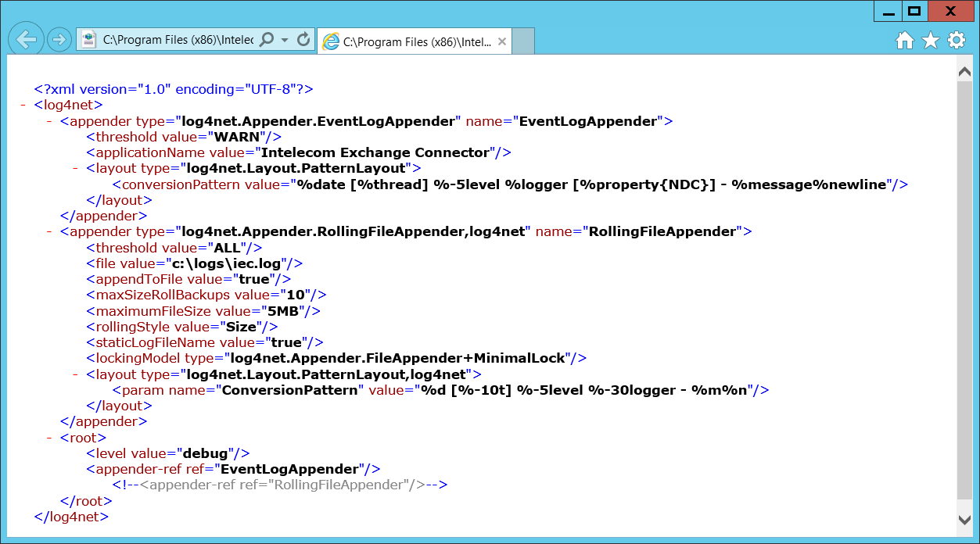Open address bar autocomplete dropdown arrow
Viewport: 980px width, 544px height.
click(285, 40)
